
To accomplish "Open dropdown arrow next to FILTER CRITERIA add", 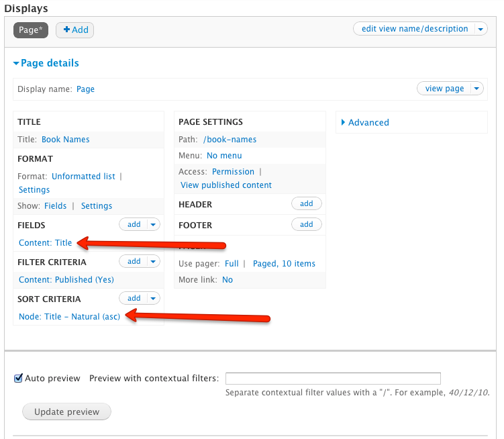I will (153, 262).
